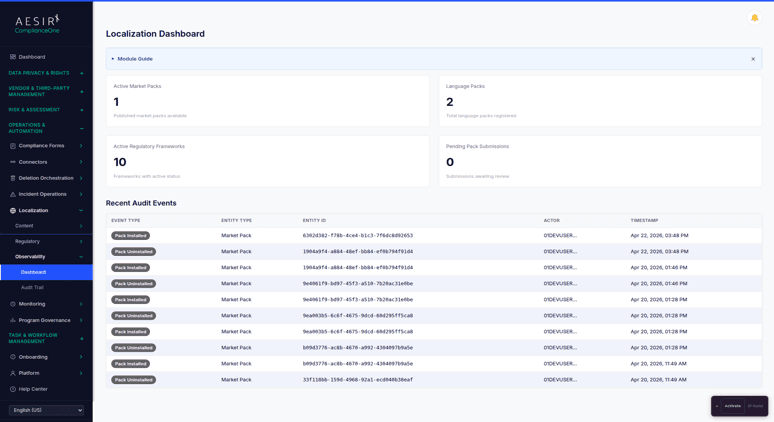Collapse the Observability submenu chevron
Screen dimensions: 774x422
[81, 257]
